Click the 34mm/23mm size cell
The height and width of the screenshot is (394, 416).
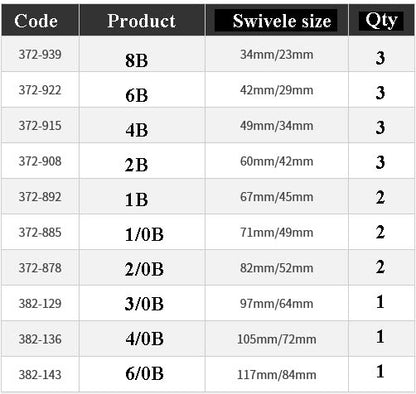[x=277, y=54]
